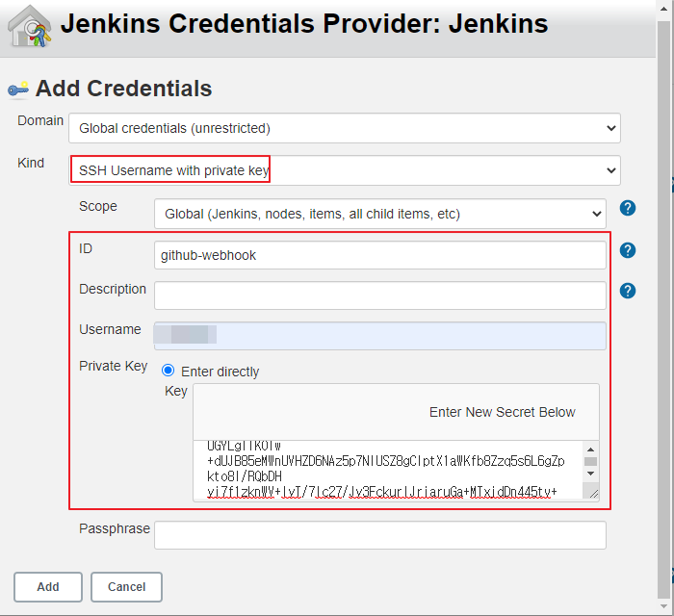Screen dimensions: 674x616
Task: Open the Domain dropdown
Action: 345,128
